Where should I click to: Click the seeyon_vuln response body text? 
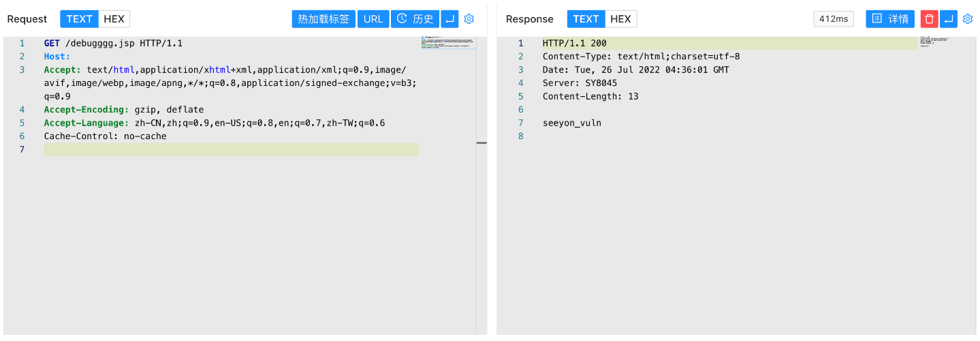tap(571, 123)
